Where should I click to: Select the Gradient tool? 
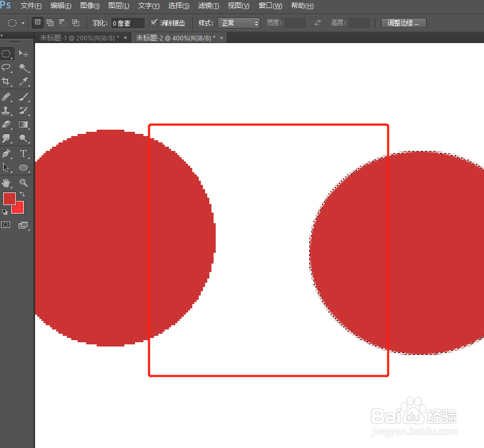pos(23,124)
